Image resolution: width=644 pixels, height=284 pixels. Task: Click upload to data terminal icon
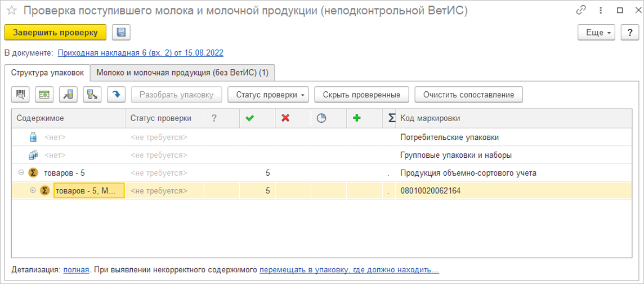92,95
